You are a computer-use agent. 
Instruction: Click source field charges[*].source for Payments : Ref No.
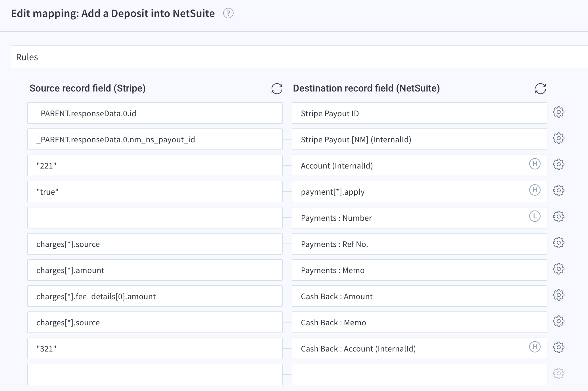[155, 244]
